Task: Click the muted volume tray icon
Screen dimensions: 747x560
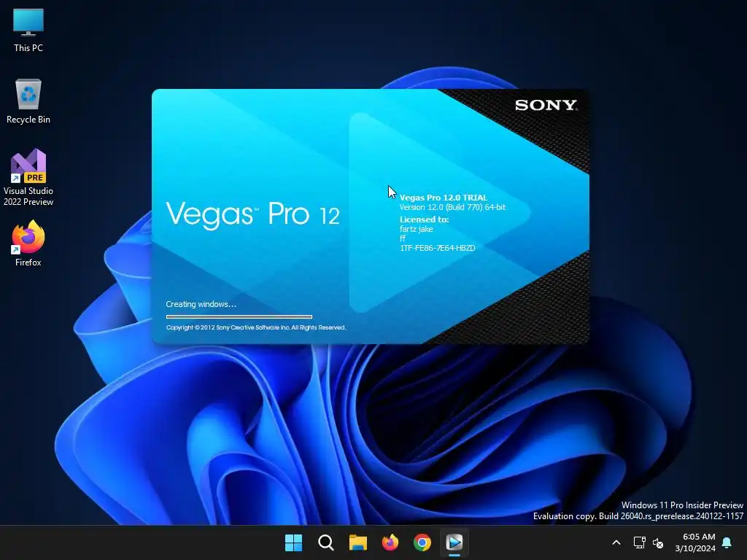Action: pos(658,542)
